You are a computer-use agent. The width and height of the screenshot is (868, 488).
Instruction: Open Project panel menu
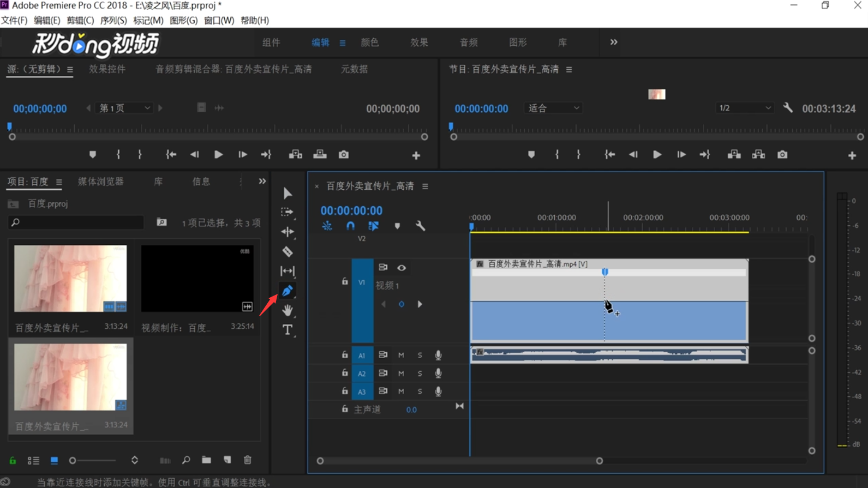click(59, 182)
